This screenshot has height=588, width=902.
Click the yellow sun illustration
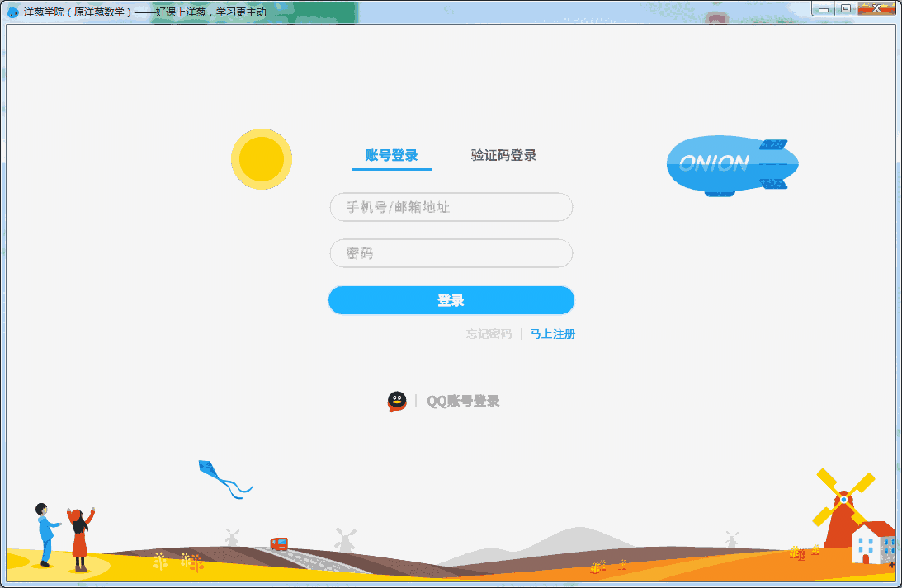(262, 160)
